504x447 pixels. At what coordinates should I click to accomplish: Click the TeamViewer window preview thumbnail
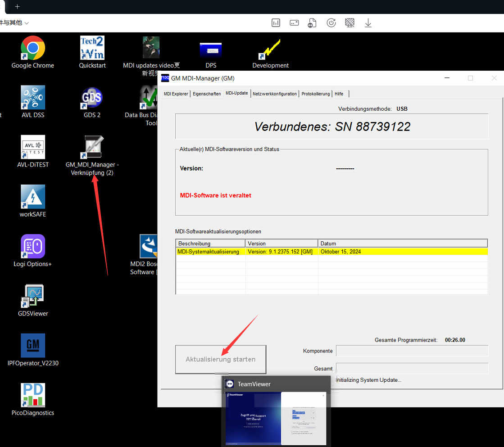276,418
